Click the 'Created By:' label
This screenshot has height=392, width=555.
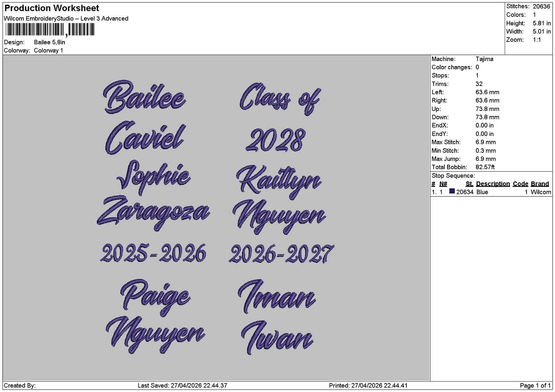[x=20, y=385]
